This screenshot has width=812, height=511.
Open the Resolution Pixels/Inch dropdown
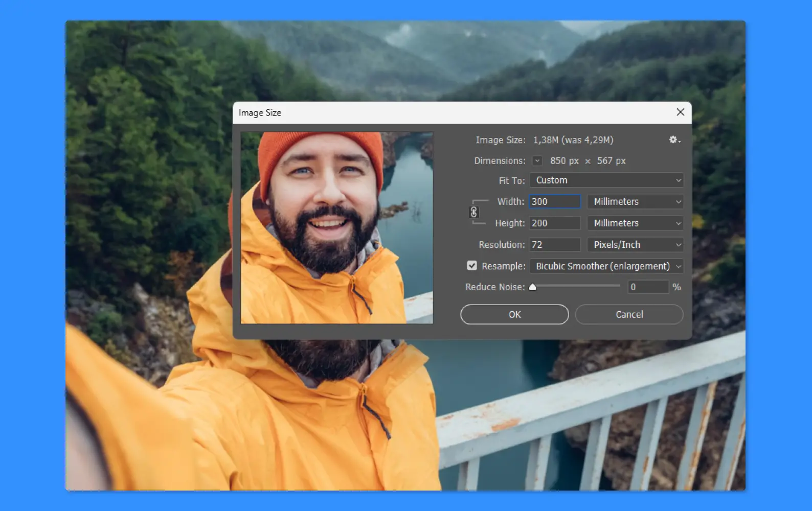[636, 245]
